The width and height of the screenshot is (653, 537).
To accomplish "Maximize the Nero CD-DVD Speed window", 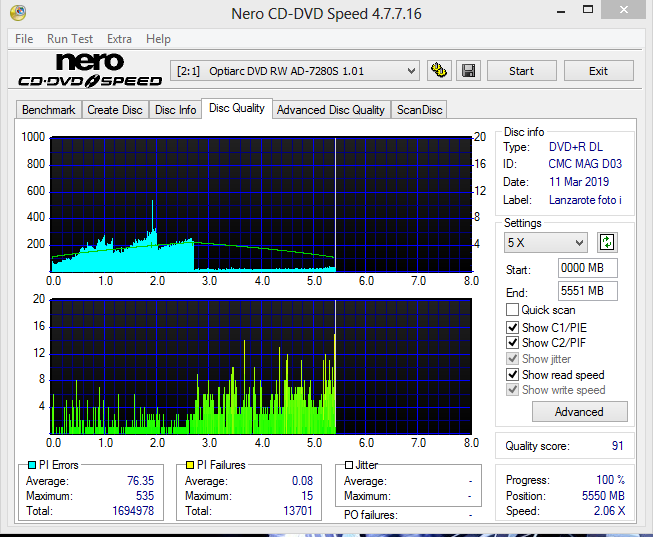I will pos(588,10).
